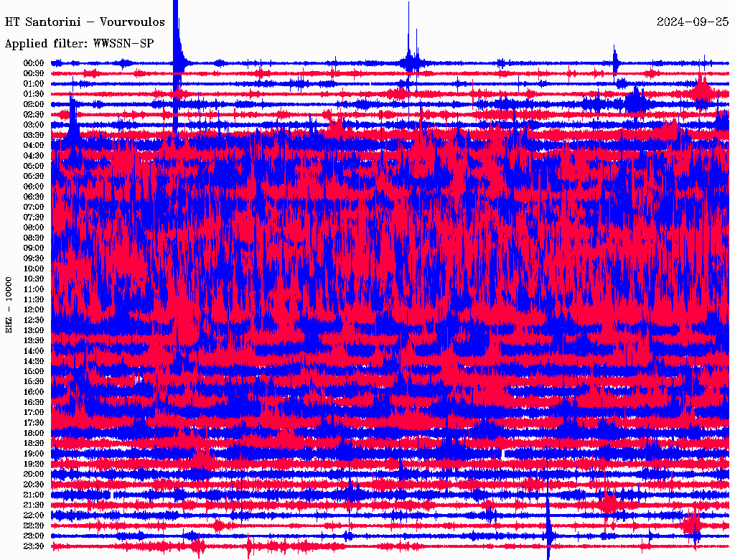Image resolution: width=735 pixels, height=560 pixels.
Task: Select the 21:30 time label
Action: [34, 505]
